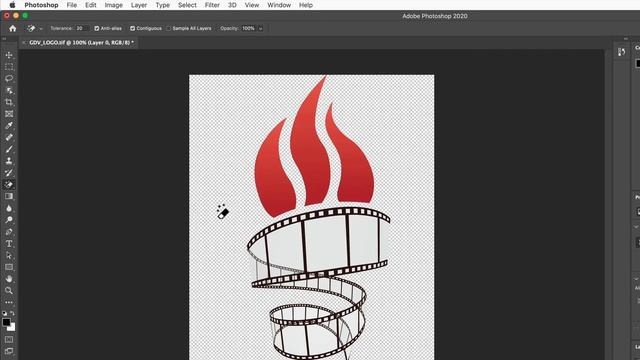
Task: Close the GDV_LOGO.tif document tab
Action: [24, 42]
